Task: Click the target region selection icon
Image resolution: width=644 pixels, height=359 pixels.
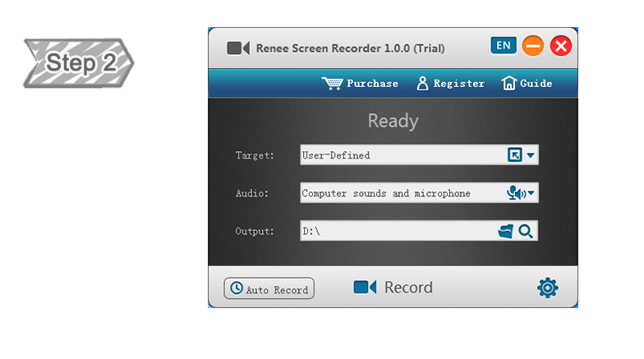Action: 515,154
